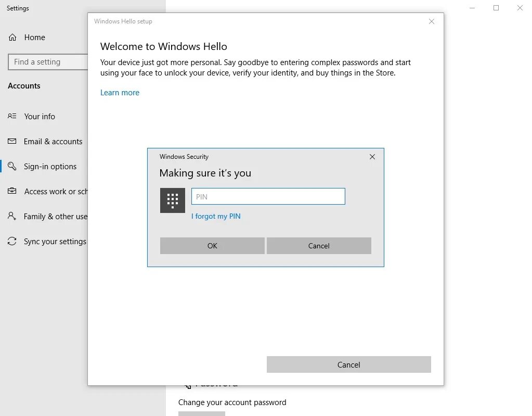Screen dimensions: 532x416
Task: Click the 'Making sure it's you' heading
Action: [x=205, y=173]
